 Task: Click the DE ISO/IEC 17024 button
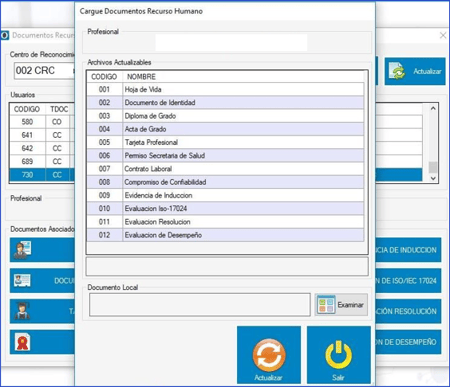(x=408, y=281)
